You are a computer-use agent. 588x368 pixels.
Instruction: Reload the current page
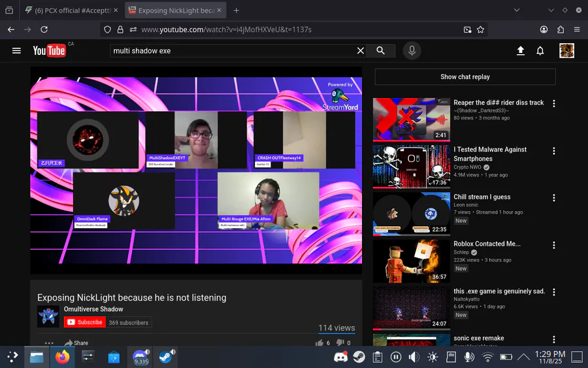(44, 29)
